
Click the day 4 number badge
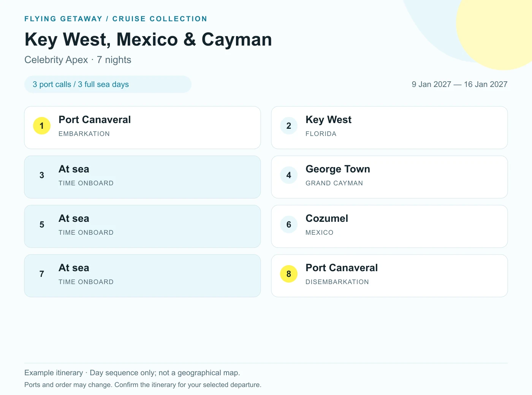289,175
